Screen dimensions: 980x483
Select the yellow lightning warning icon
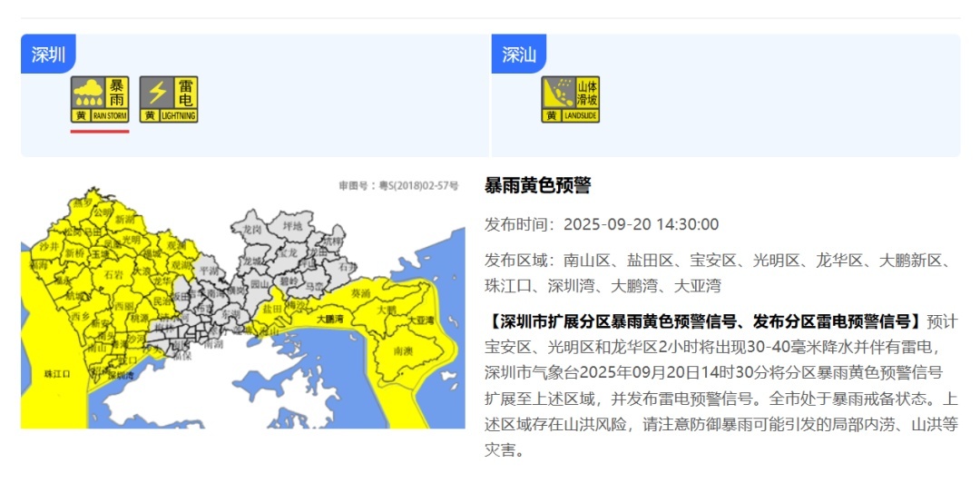click(x=169, y=99)
